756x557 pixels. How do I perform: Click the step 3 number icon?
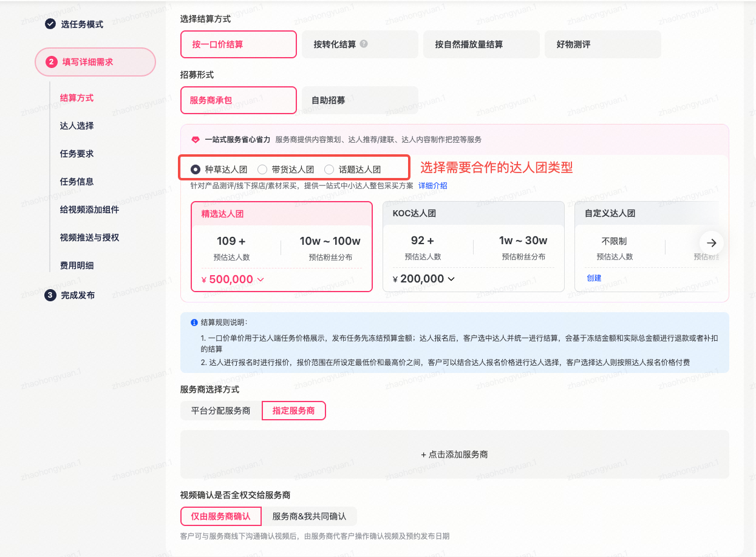point(51,295)
